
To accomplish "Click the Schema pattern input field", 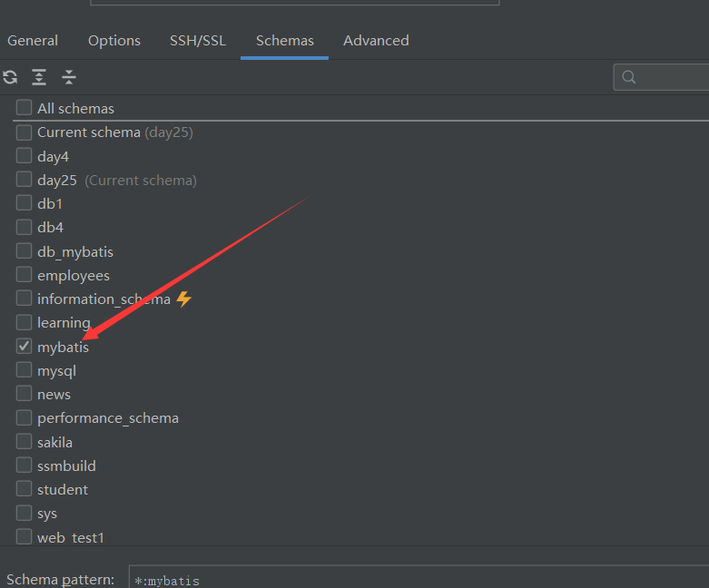I will coord(419,577).
